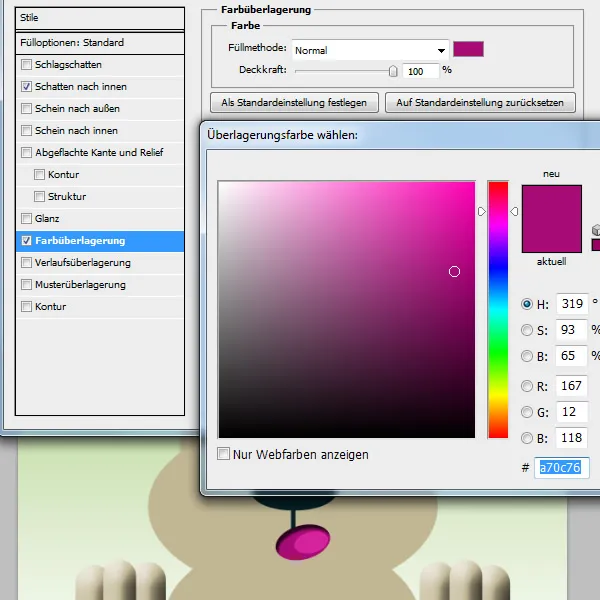Open the Verlaufsüberlagerung style row
Screen dimensions: 600x600
point(100,262)
